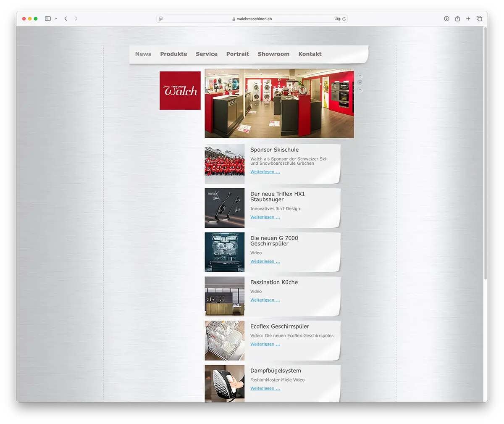Click the Ecoflex Geschirrspüler headline

click(x=280, y=327)
